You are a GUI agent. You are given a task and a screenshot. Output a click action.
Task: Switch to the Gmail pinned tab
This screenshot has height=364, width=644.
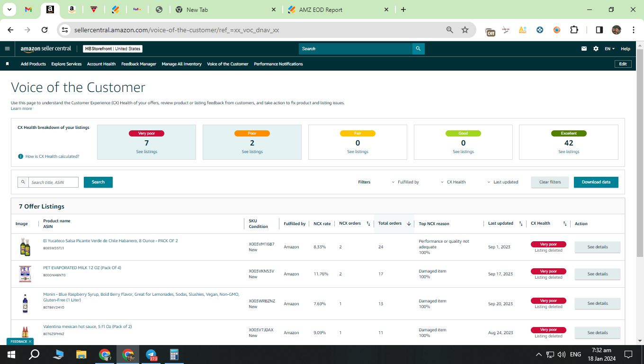pyautogui.click(x=28, y=9)
